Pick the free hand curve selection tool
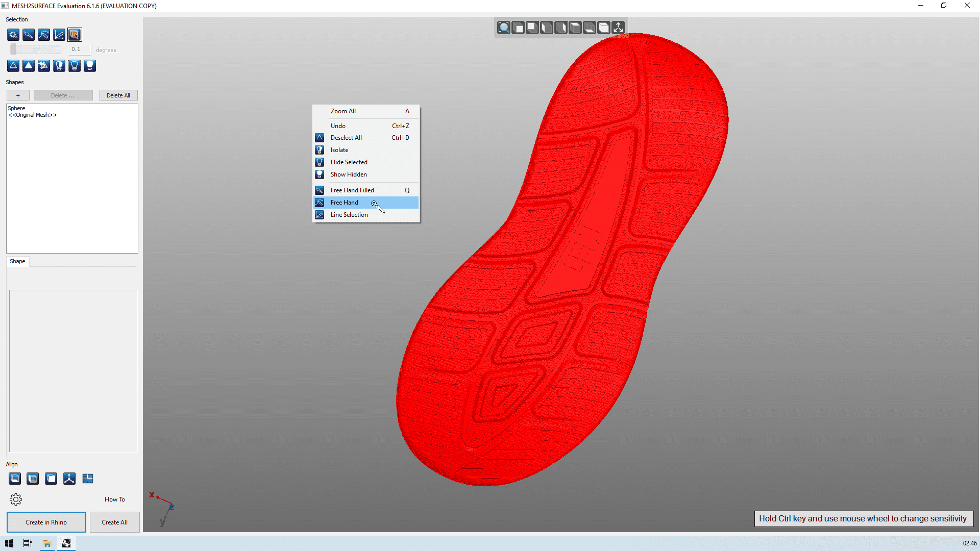The height and width of the screenshot is (551, 980). point(43,35)
